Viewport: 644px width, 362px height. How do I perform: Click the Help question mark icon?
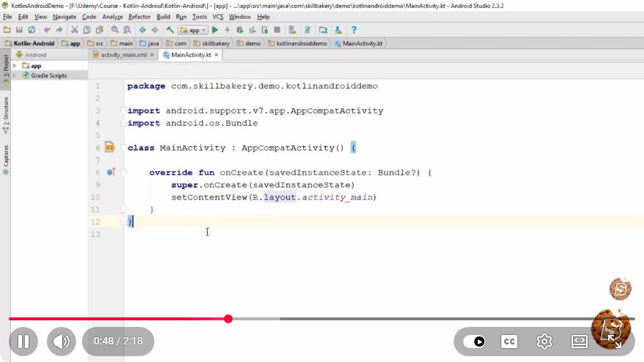pos(353,30)
